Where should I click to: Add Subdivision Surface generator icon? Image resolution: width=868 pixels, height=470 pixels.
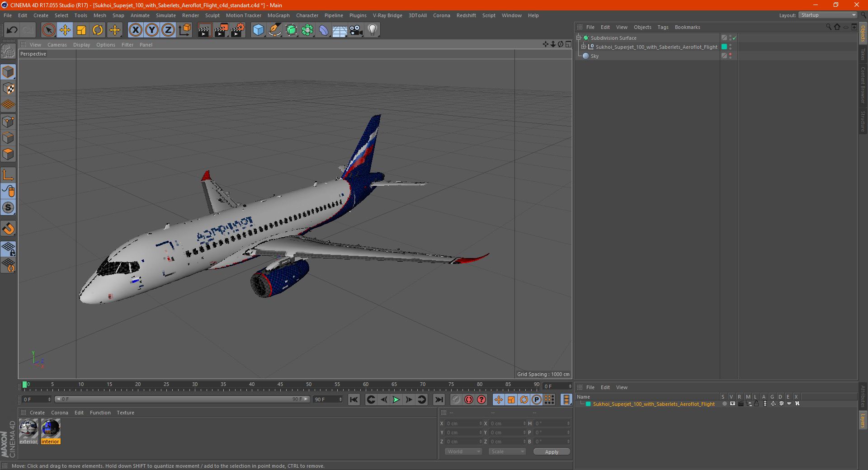[x=291, y=30]
